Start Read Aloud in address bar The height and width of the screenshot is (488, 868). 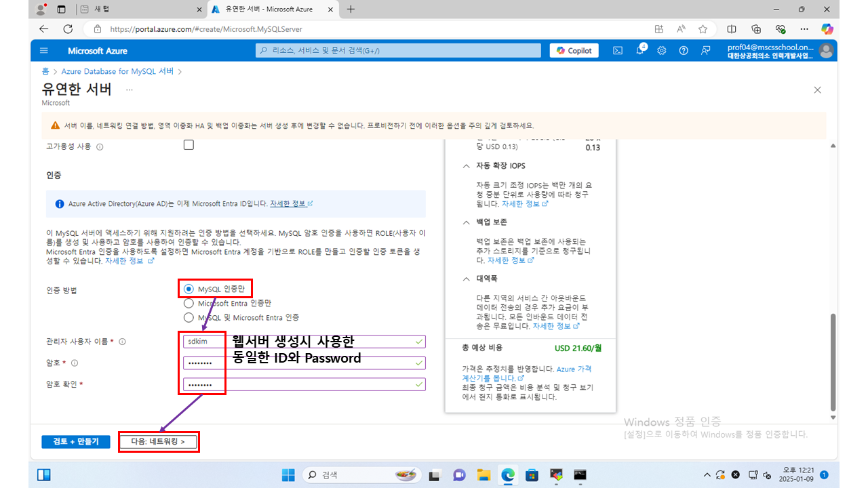[x=681, y=29]
